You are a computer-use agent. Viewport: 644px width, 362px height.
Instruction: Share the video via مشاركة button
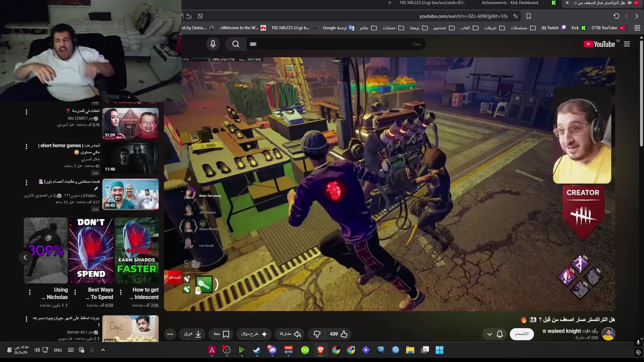tap(290, 334)
